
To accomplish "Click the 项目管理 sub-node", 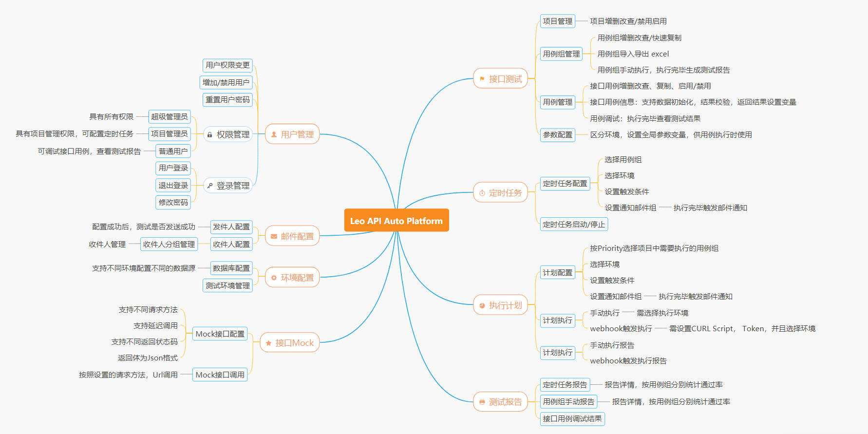I will (x=558, y=21).
